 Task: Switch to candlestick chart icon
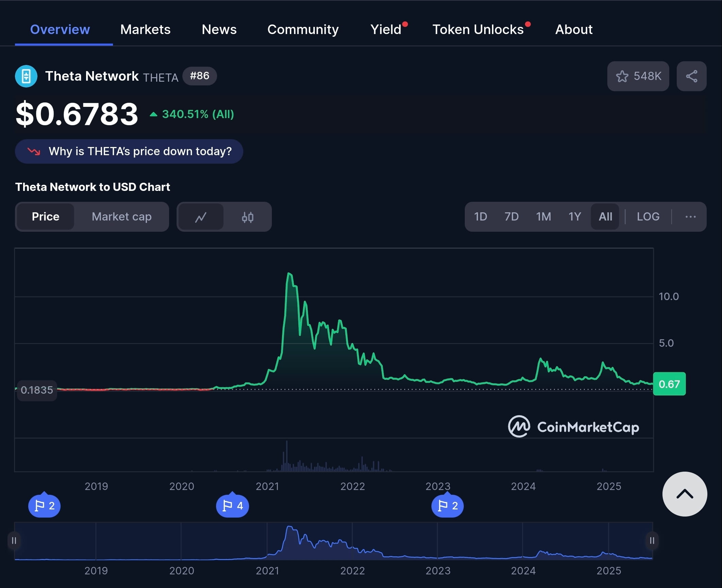247,217
